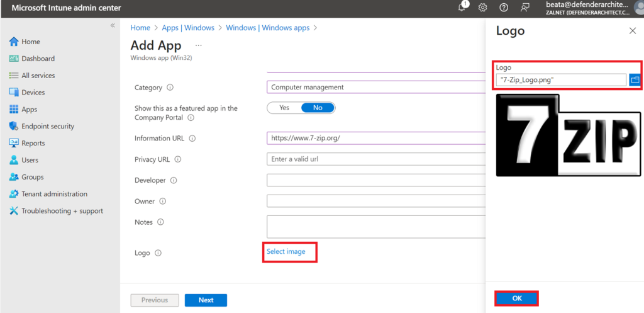Show Category info tooltip icon
The image size is (644, 313).
click(x=170, y=87)
